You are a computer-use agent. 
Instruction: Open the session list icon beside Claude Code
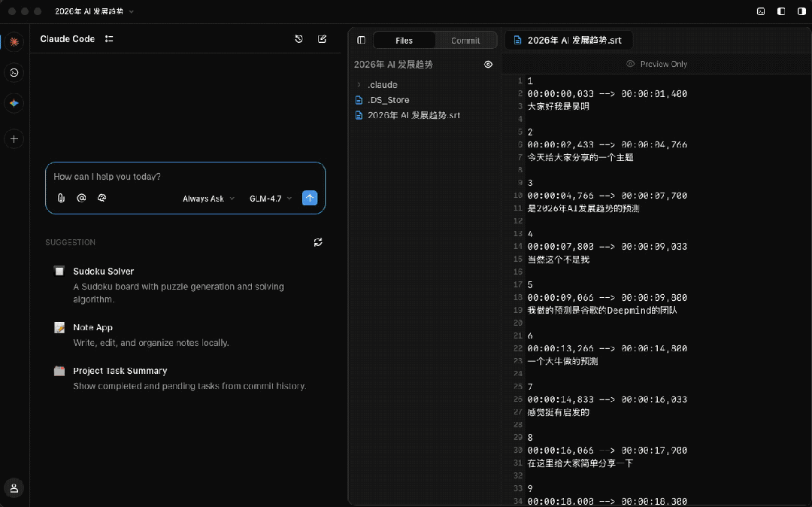tap(109, 39)
